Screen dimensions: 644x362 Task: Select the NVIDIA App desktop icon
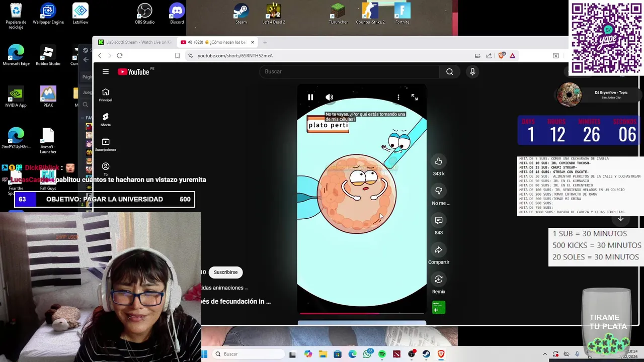(16, 97)
